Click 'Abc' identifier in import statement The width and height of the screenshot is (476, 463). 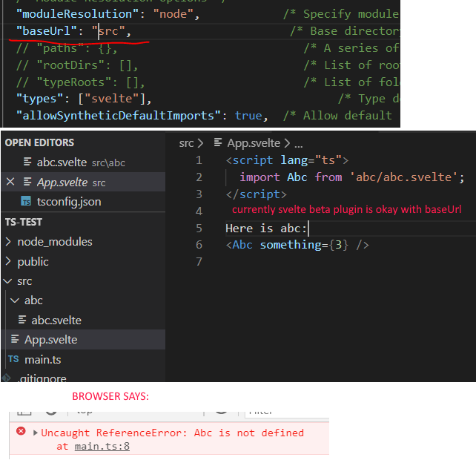coord(297,177)
